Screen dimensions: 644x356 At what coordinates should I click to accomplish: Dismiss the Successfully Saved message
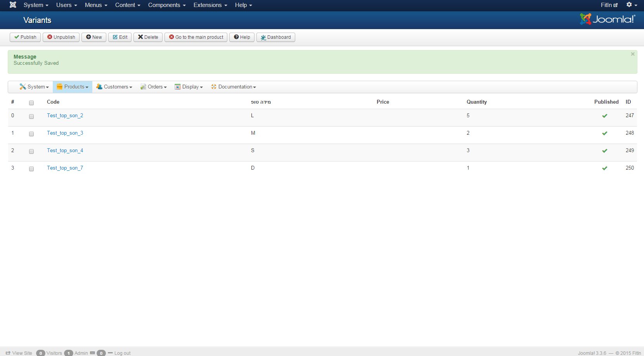pyautogui.click(x=633, y=54)
